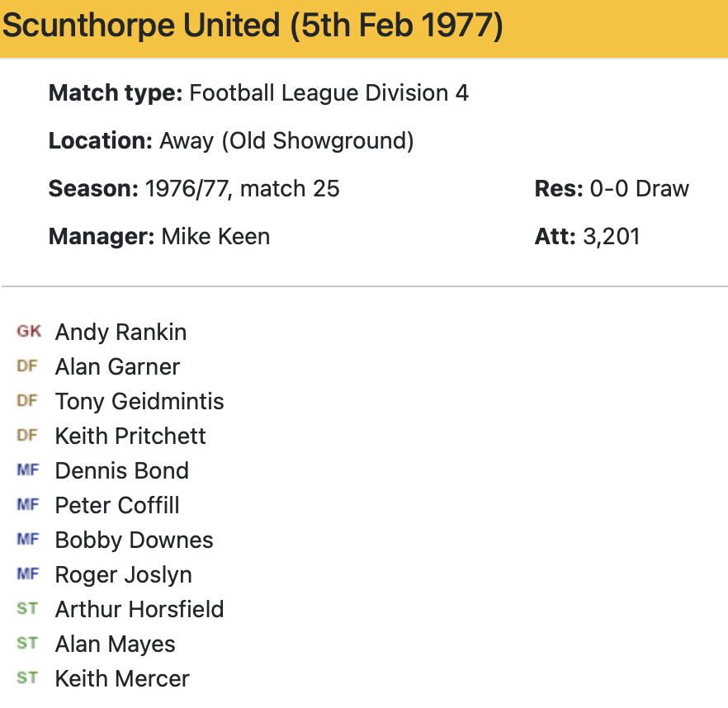Click manager name Mike Keen
The height and width of the screenshot is (708, 728).
tap(215, 237)
